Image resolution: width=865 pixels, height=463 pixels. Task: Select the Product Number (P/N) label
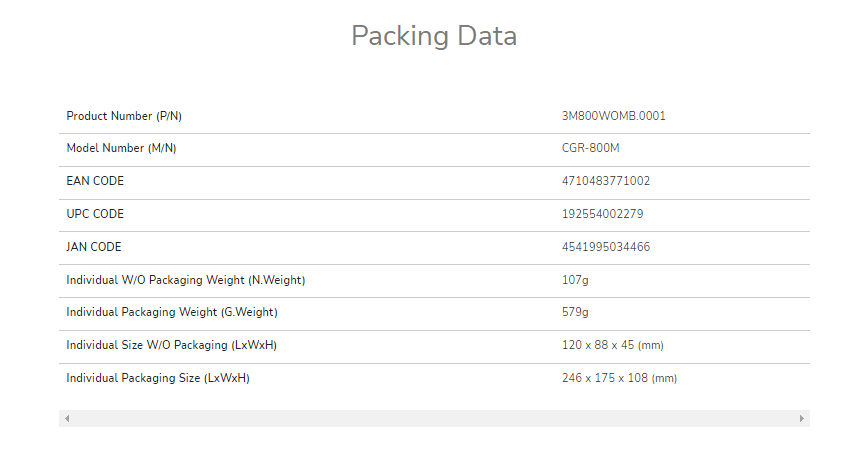[x=124, y=116]
